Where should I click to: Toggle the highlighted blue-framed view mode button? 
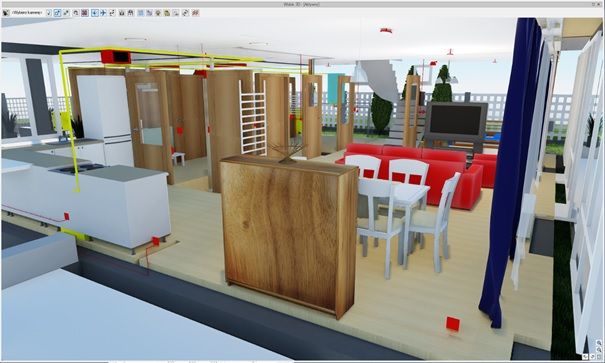(57, 13)
